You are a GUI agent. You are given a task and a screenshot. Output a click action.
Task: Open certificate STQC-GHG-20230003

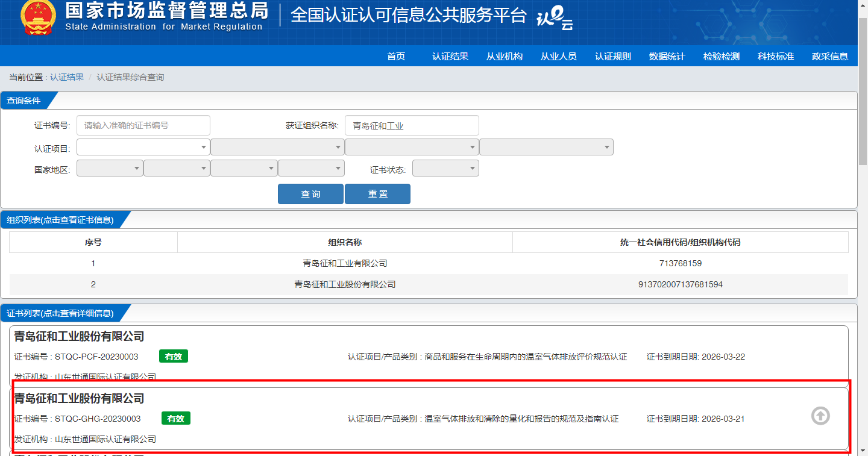[429, 419]
